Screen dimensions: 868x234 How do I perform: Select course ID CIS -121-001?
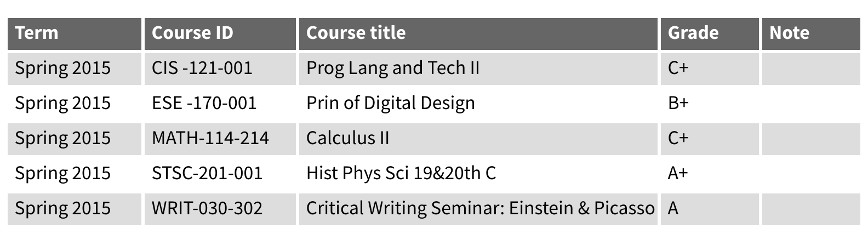[x=202, y=68]
